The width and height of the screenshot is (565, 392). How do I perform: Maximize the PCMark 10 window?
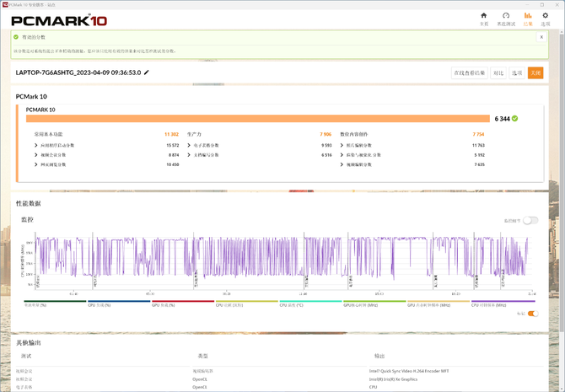coord(542,5)
